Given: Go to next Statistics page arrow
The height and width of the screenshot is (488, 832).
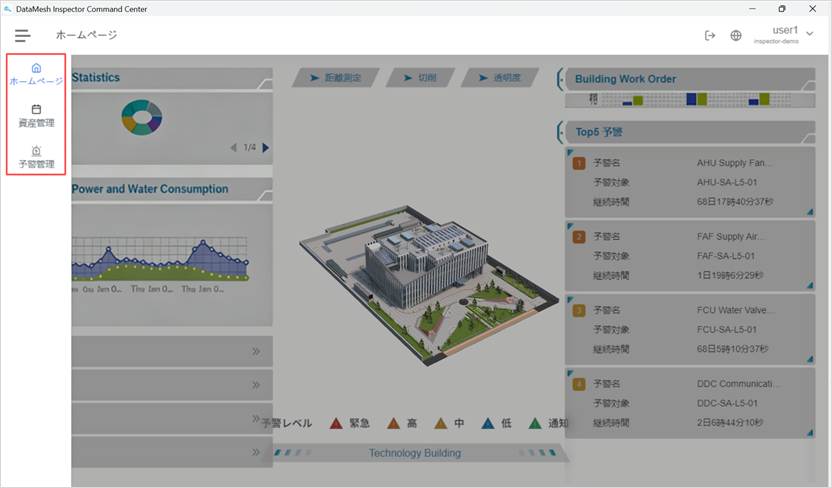Looking at the screenshot, I should click(265, 147).
